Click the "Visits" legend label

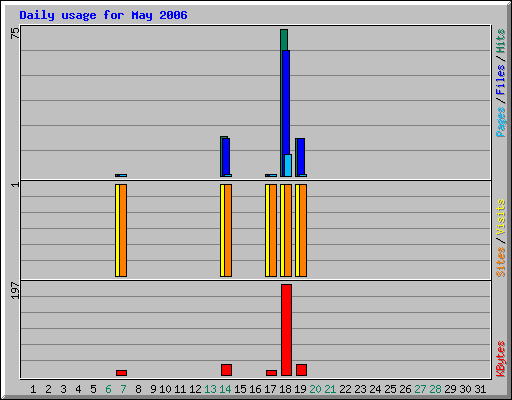click(x=501, y=217)
